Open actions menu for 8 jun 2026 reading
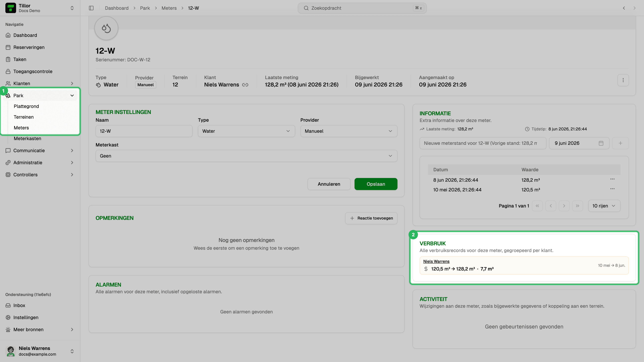This screenshot has width=644, height=362. [612, 179]
